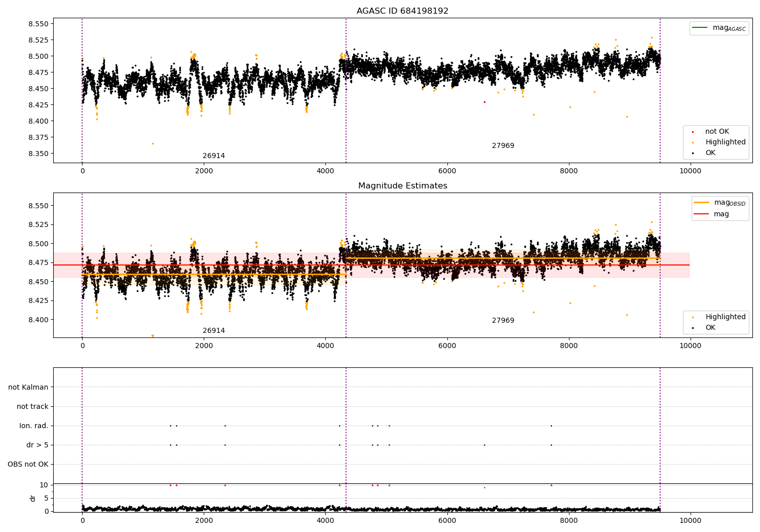Click the orange outlier point near 8.365 in the top plot
This screenshot has width=760, height=532.
pos(153,143)
